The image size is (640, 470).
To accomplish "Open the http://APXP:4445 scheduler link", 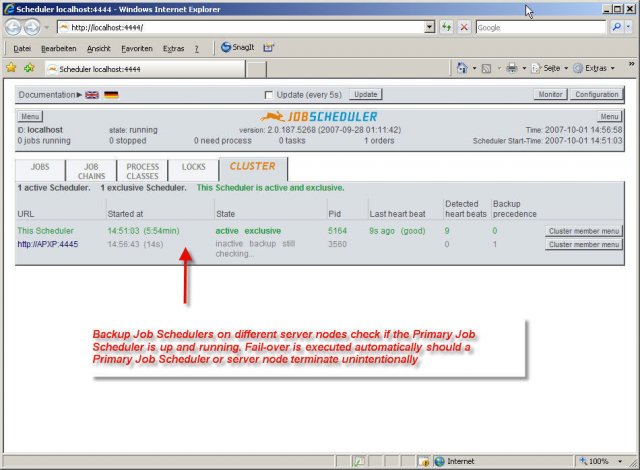I will [x=46, y=244].
